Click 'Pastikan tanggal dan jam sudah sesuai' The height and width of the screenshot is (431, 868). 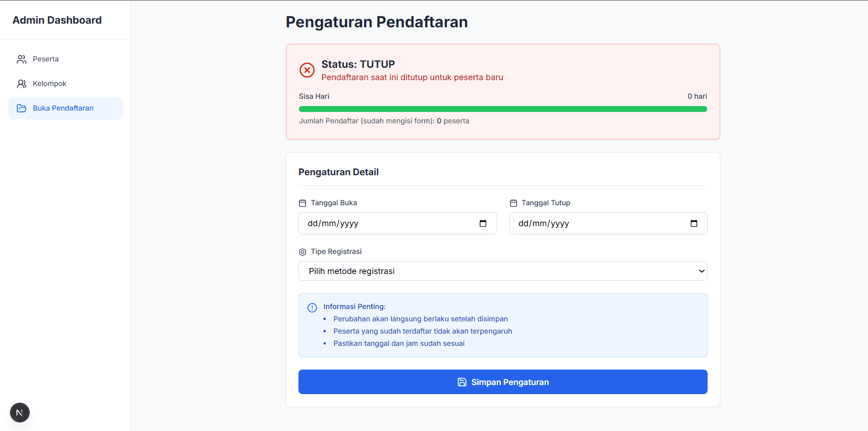click(x=399, y=344)
